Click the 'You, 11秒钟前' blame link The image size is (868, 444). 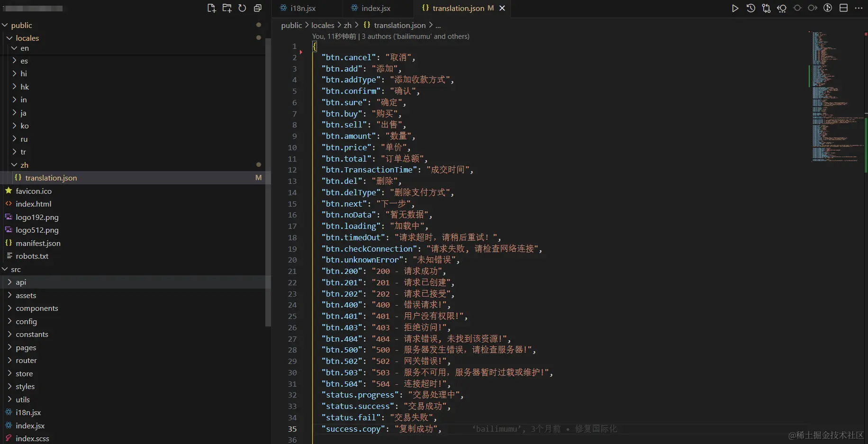coord(334,36)
